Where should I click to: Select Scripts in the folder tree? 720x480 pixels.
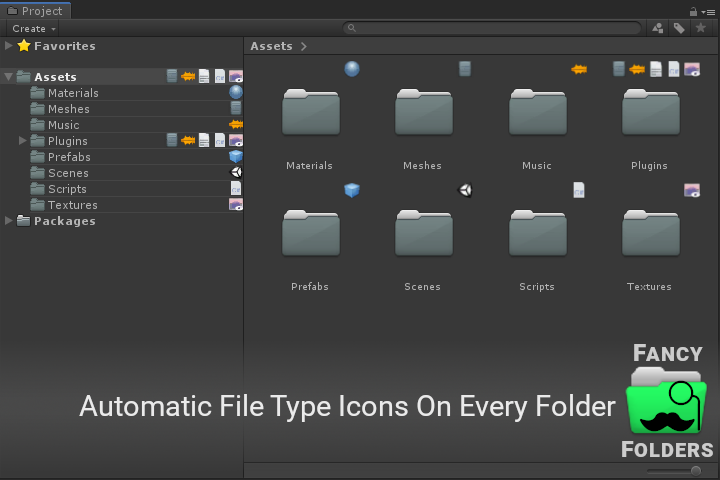pyautogui.click(x=67, y=189)
